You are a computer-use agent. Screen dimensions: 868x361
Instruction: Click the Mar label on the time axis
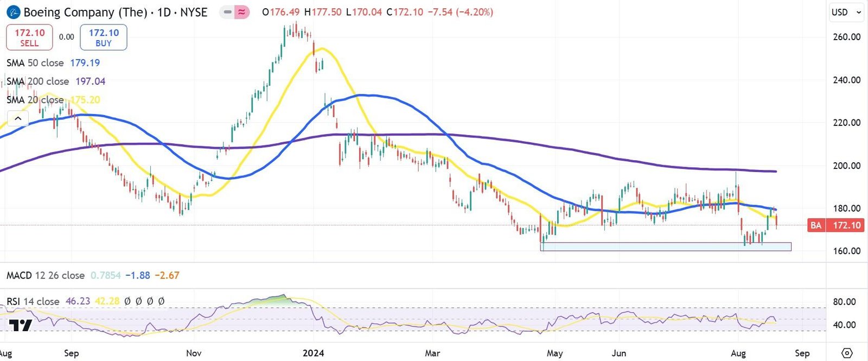[432, 353]
